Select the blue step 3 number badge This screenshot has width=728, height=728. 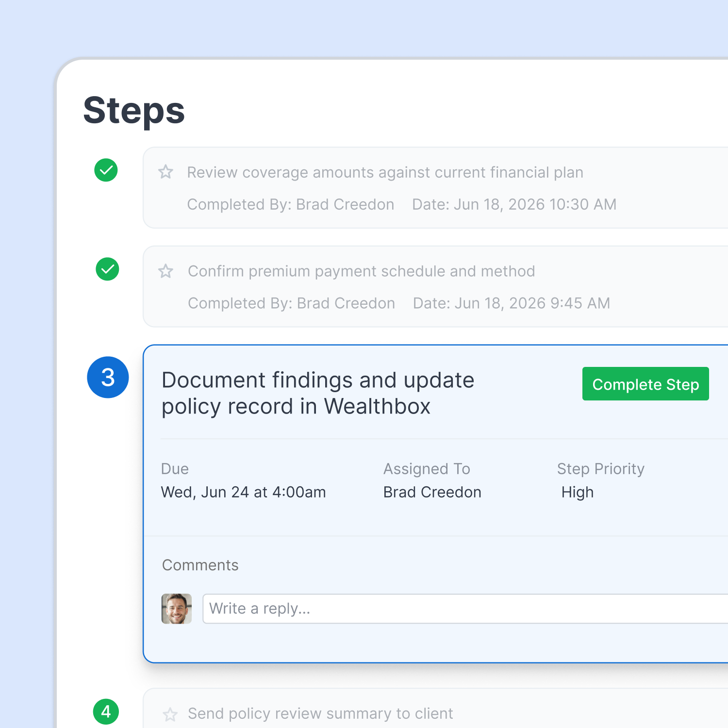click(x=108, y=378)
